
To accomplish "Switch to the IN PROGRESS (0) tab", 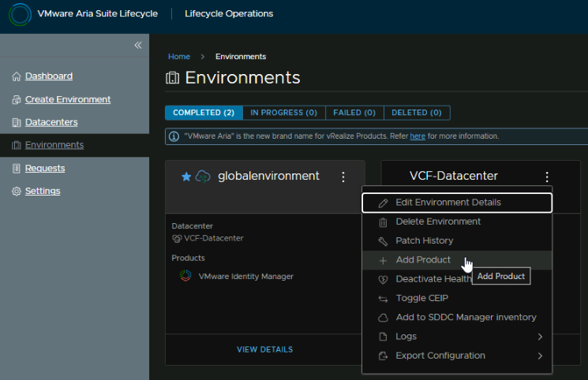I will click(x=284, y=113).
